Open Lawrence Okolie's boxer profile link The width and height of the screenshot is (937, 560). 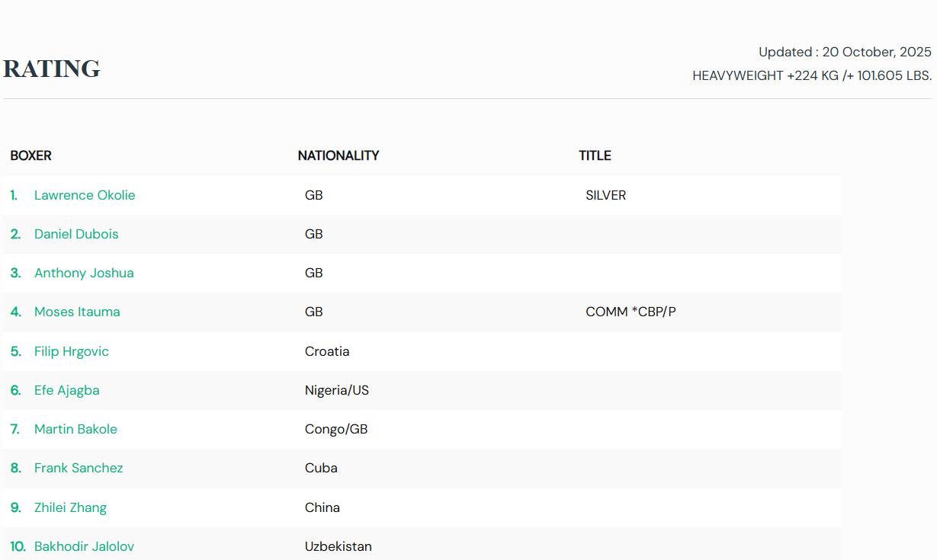pos(84,195)
